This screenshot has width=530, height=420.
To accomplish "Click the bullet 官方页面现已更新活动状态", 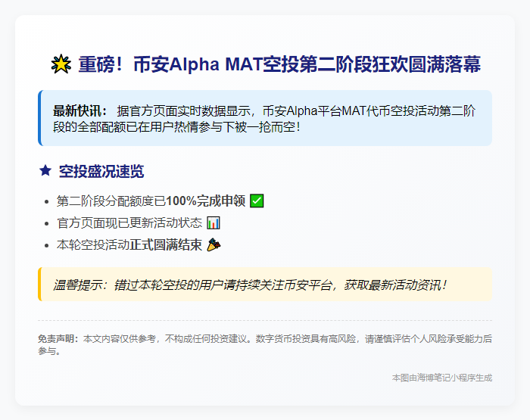I will pos(129,223).
